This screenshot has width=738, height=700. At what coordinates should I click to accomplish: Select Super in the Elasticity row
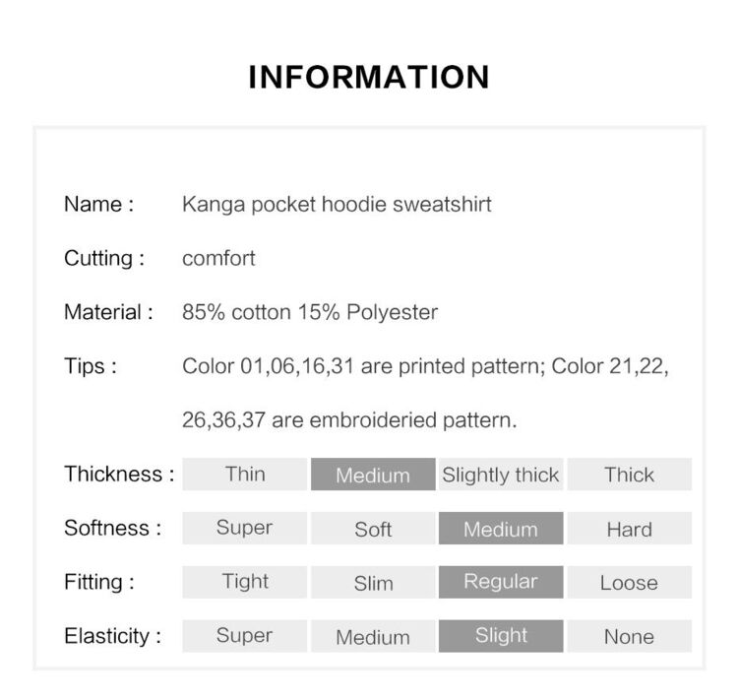click(x=245, y=636)
